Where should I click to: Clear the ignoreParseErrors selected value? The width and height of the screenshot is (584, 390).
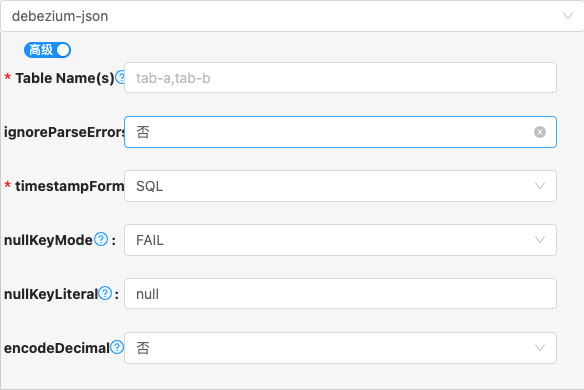pos(540,132)
